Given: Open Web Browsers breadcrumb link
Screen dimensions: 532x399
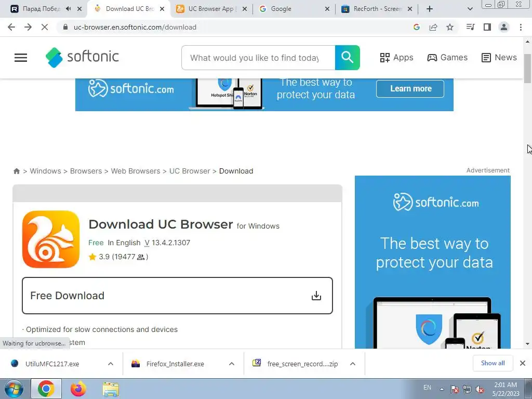Looking at the screenshot, I should coord(136,171).
